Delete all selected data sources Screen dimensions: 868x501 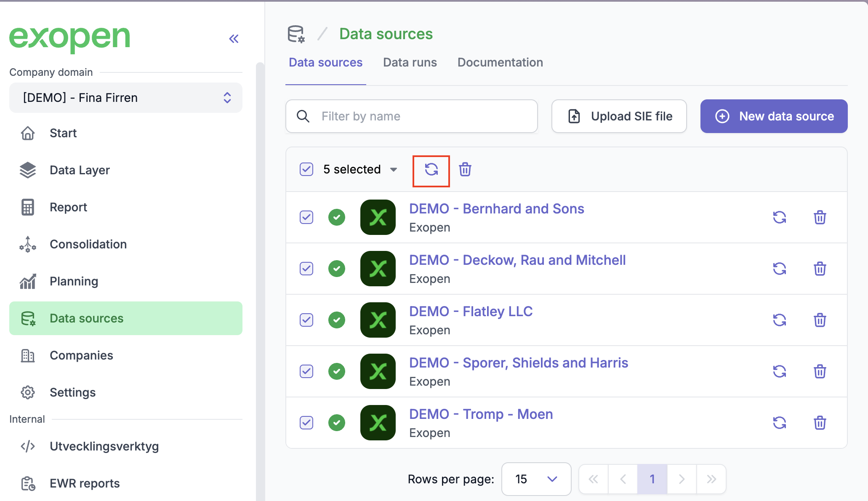click(x=465, y=170)
